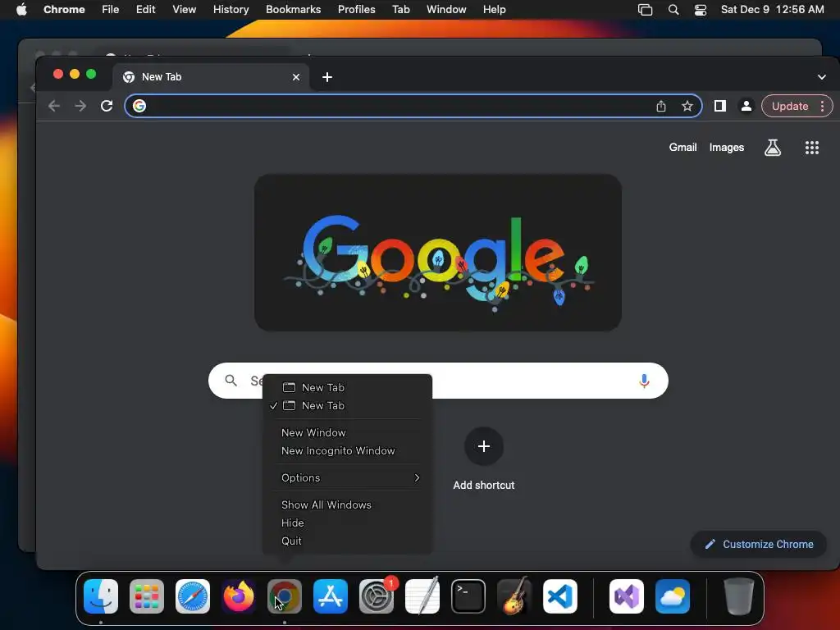Click the Add shortcut plus circle
Image resolution: width=840 pixels, height=630 pixels.
pos(484,446)
